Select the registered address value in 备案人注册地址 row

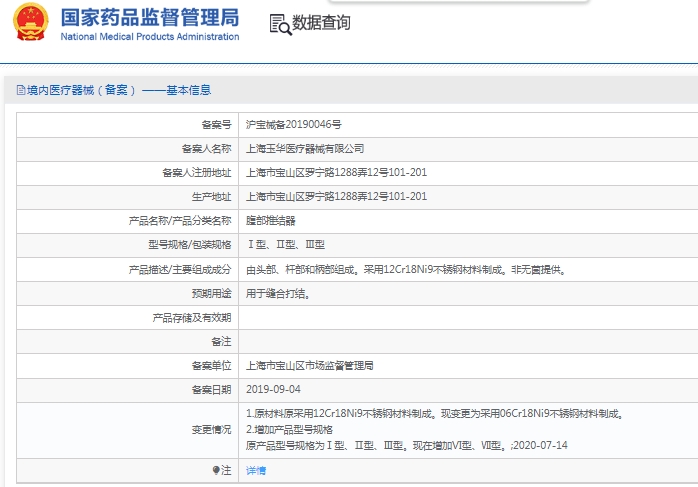click(x=337, y=172)
